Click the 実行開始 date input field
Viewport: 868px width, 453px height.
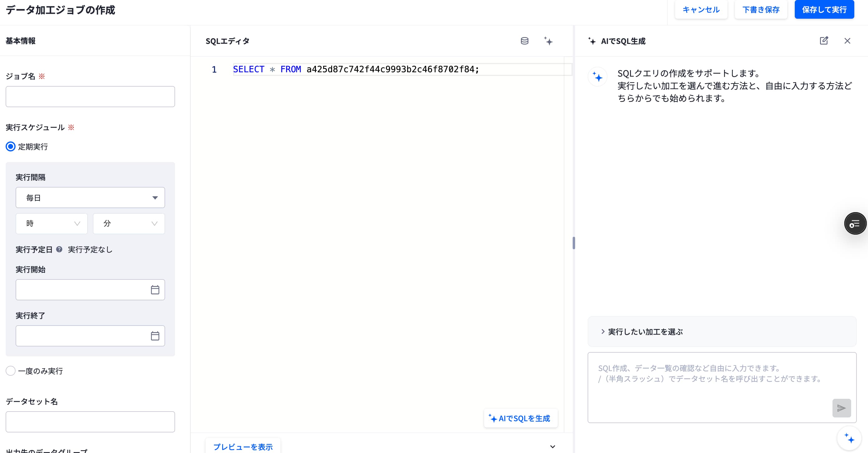tap(90, 289)
